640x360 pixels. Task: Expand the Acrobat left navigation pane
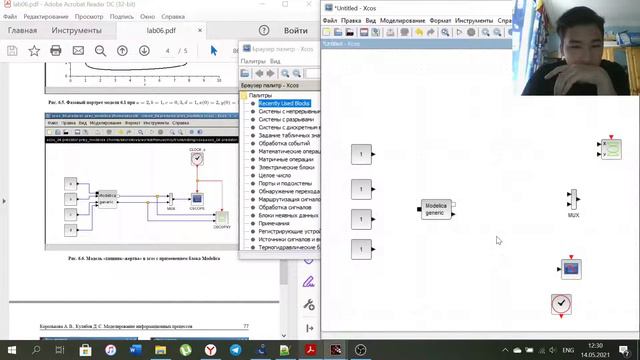4,201
